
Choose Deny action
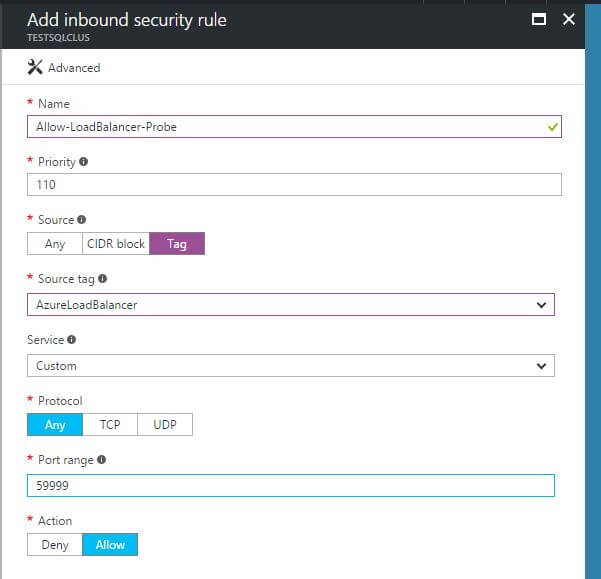pos(55,545)
